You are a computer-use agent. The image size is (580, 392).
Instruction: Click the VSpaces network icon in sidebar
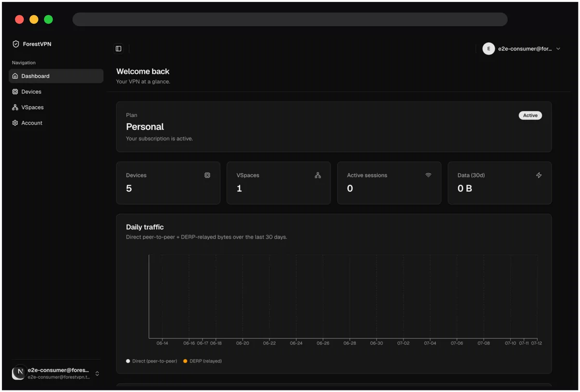click(15, 107)
